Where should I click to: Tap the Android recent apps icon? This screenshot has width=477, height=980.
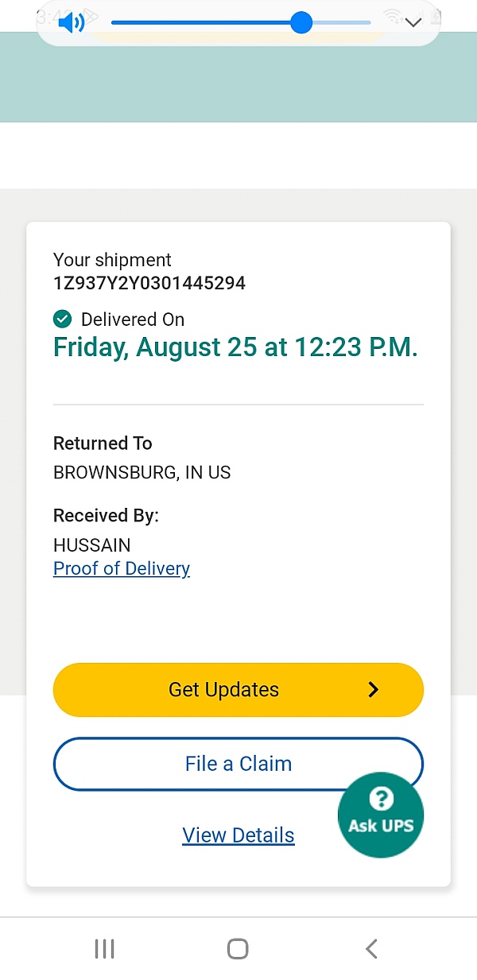(x=104, y=948)
